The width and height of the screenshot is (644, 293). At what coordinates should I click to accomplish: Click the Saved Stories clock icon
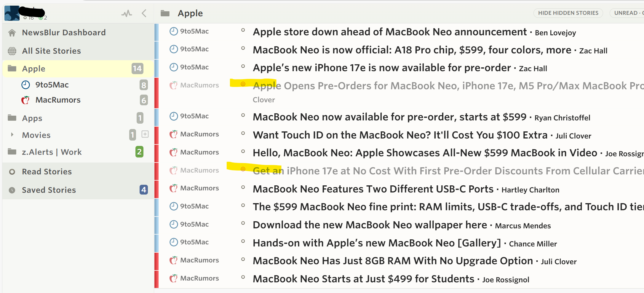[x=12, y=190]
